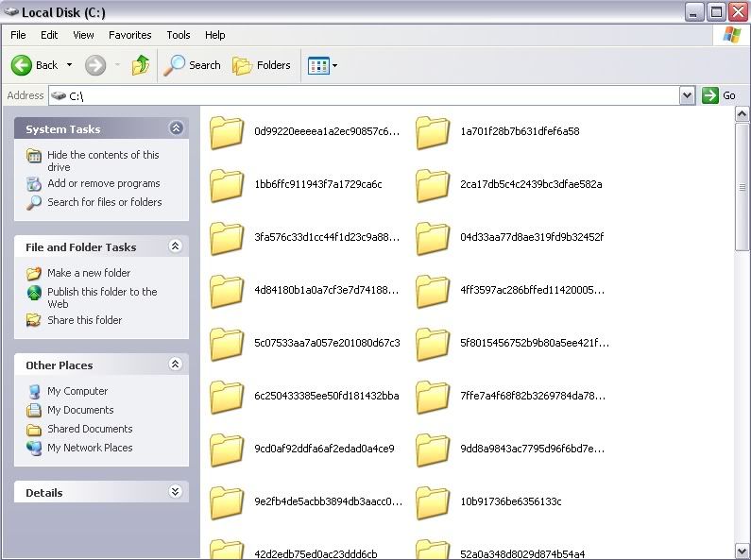
Task: Select folder icon 1a701f28b7b631dfef6a58
Action: (x=433, y=132)
